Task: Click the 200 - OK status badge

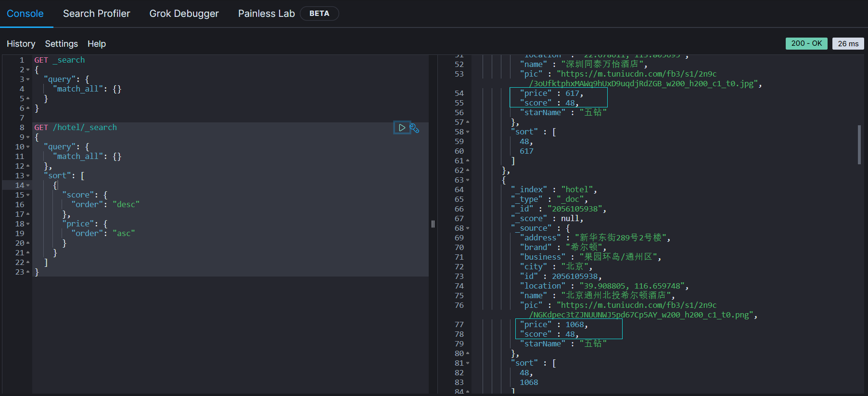Action: (x=806, y=43)
